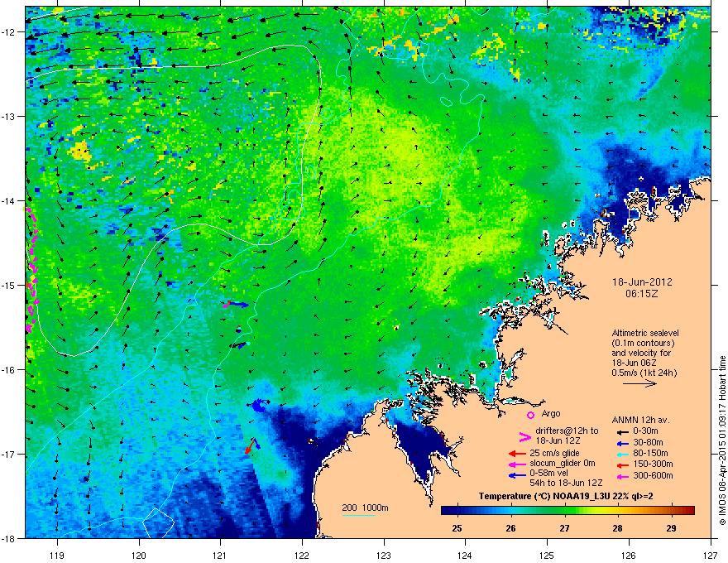Image resolution: width=728 pixels, height=563 pixels.
Task: Click the slocum_glider 0m label
Action: coord(563,464)
